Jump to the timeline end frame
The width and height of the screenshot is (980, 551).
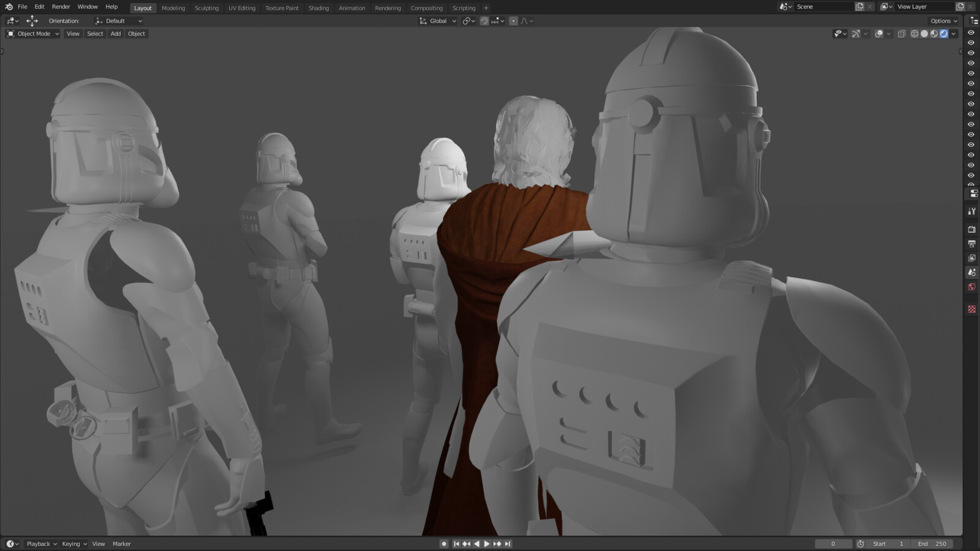(507, 544)
